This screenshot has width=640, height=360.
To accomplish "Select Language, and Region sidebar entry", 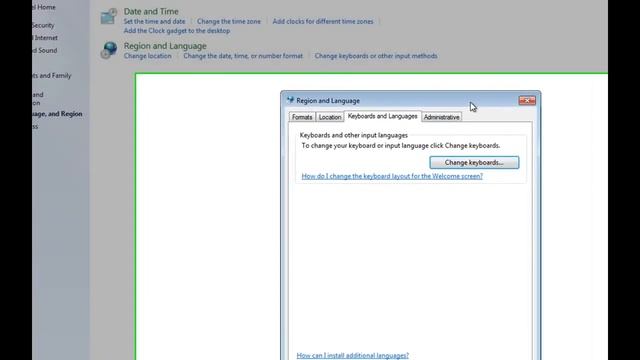I will click(58, 114).
